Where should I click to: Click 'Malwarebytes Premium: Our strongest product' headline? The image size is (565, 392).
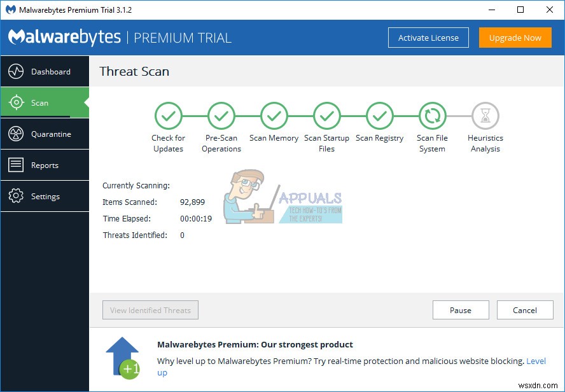pos(255,344)
